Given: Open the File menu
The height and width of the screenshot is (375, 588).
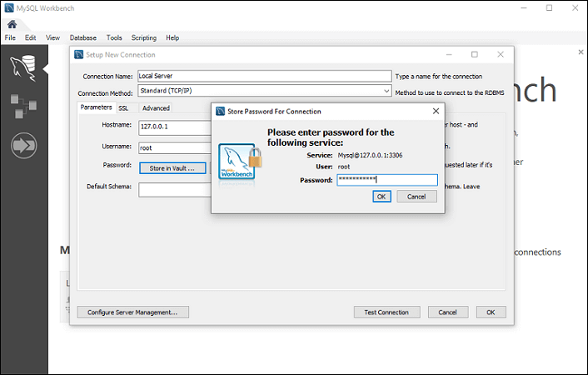Looking at the screenshot, I should click(10, 37).
